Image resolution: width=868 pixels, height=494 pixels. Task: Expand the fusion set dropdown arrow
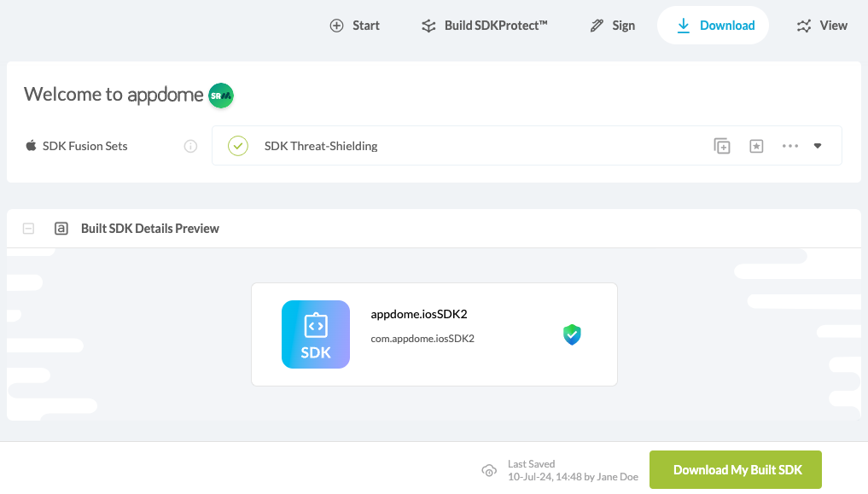(x=817, y=146)
